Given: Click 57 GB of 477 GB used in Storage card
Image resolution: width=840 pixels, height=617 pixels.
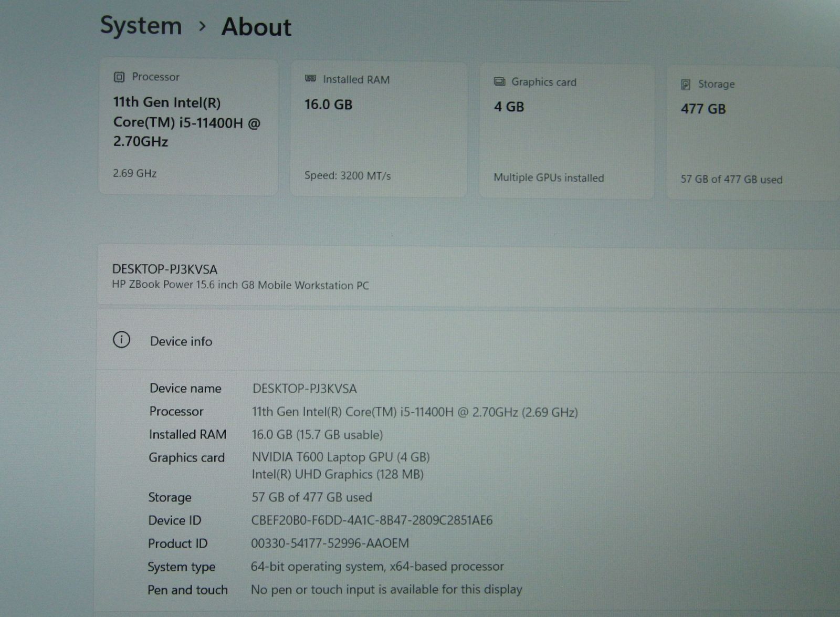Looking at the screenshot, I should coord(731,179).
